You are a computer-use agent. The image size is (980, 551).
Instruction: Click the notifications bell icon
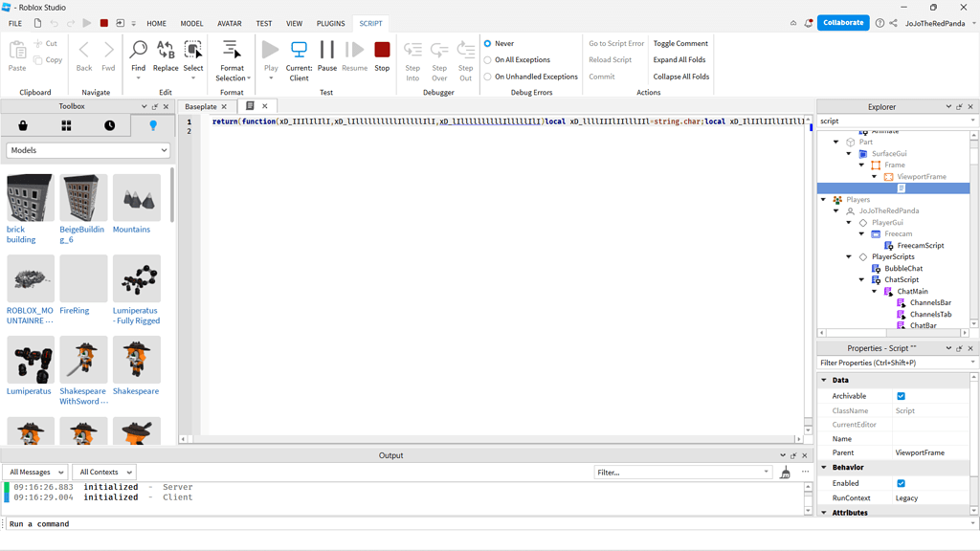[809, 23]
